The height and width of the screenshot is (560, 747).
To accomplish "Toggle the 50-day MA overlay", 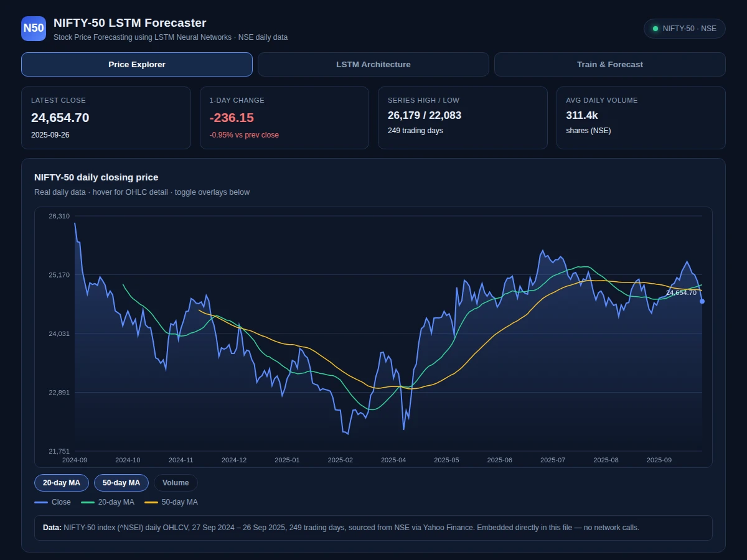I will pos(121,483).
